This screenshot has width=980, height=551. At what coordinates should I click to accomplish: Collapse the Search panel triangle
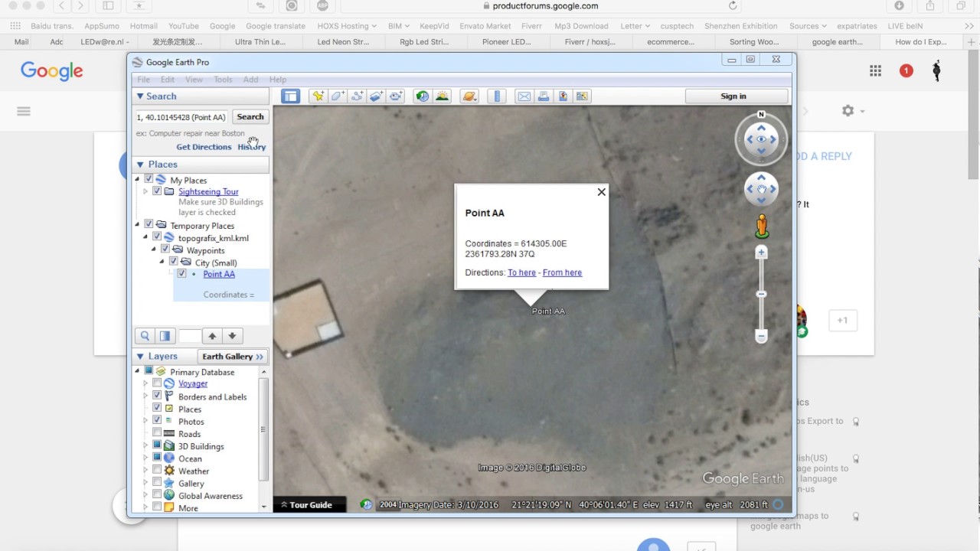140,96
